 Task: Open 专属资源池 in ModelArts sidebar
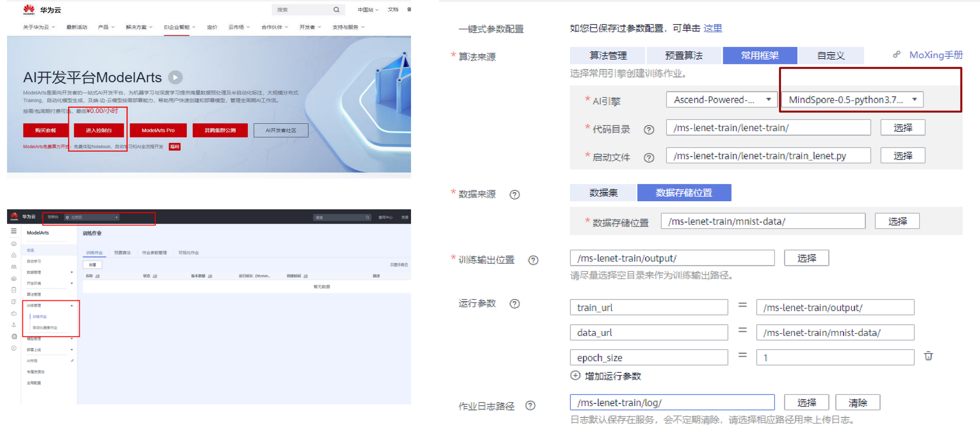click(35, 372)
